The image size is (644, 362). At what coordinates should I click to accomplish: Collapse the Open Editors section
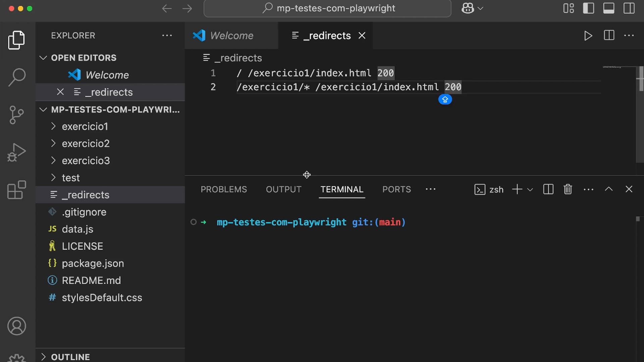coord(43,58)
